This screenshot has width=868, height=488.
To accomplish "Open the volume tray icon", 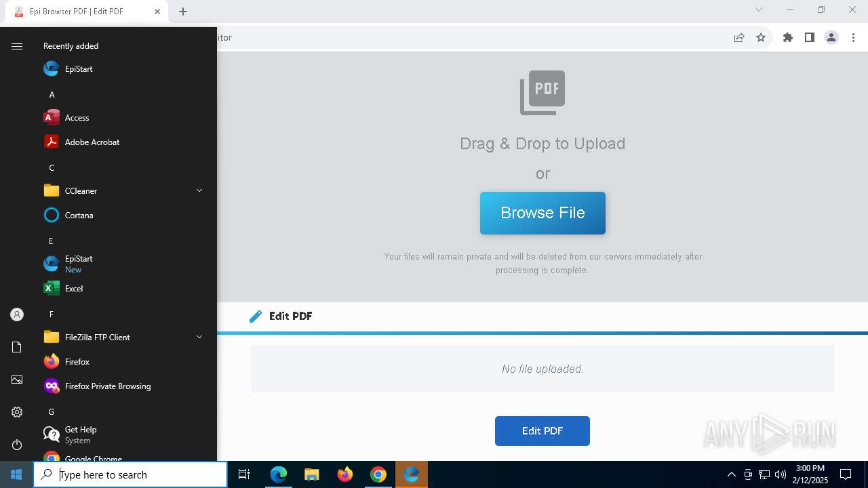I will click(780, 474).
